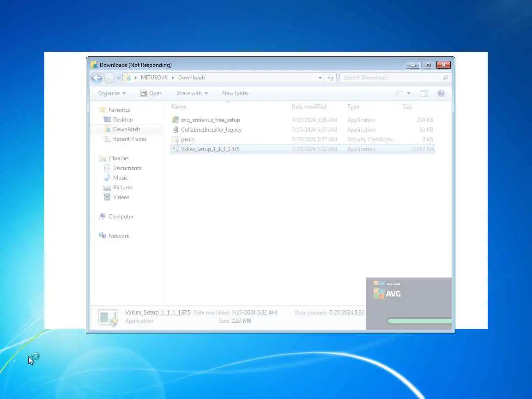The width and height of the screenshot is (532, 399).
Task: Refresh the Downloads folder view
Action: [331, 78]
